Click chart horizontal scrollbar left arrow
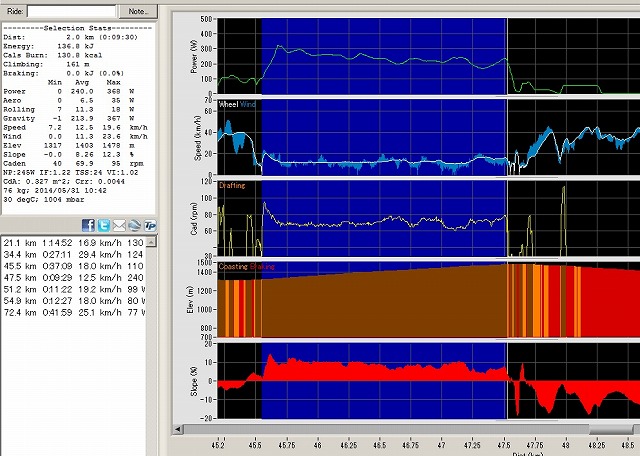The image size is (640, 456). pos(180,428)
